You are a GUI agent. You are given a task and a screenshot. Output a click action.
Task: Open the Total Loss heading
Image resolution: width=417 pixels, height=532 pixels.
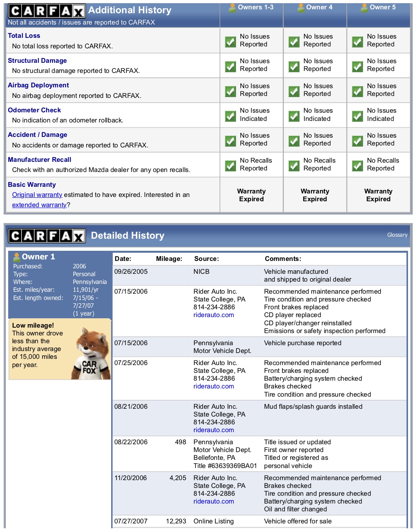[x=24, y=35]
